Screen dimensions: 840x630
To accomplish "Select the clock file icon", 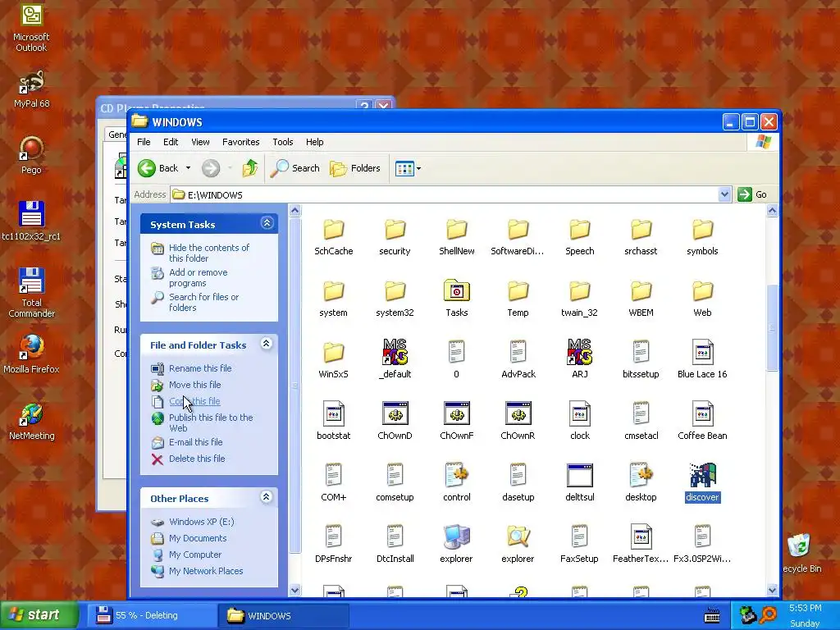I will coord(580,413).
